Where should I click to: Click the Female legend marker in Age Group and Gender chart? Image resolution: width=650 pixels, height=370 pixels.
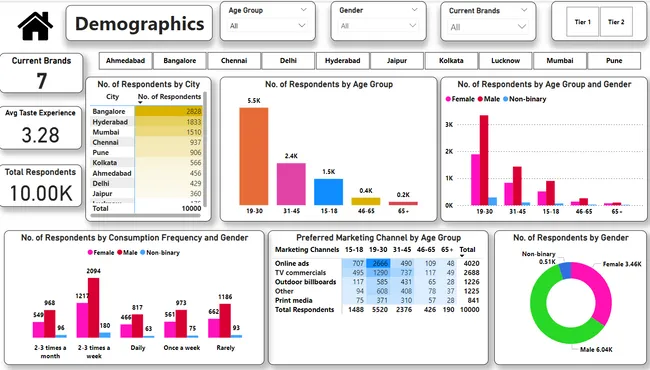448,99
